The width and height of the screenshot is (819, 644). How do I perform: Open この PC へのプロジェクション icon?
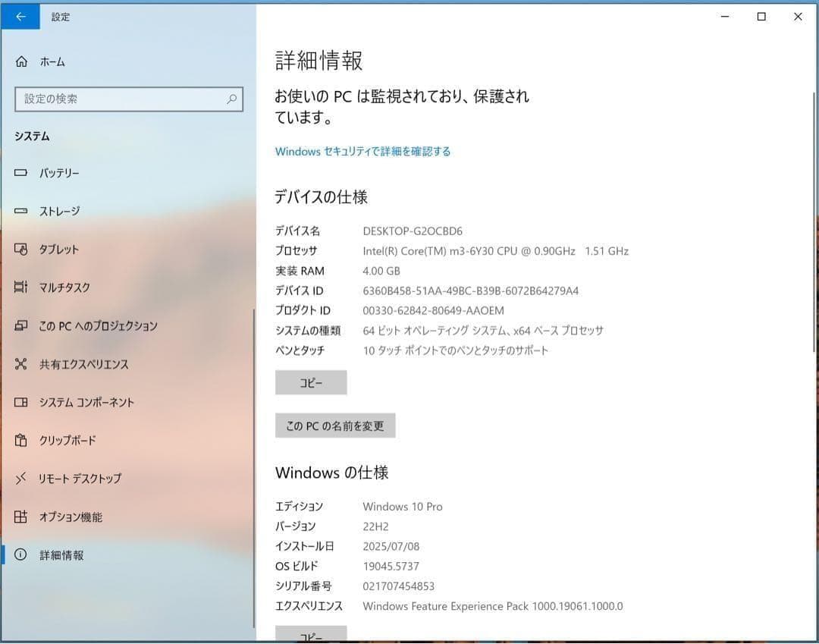(21, 325)
